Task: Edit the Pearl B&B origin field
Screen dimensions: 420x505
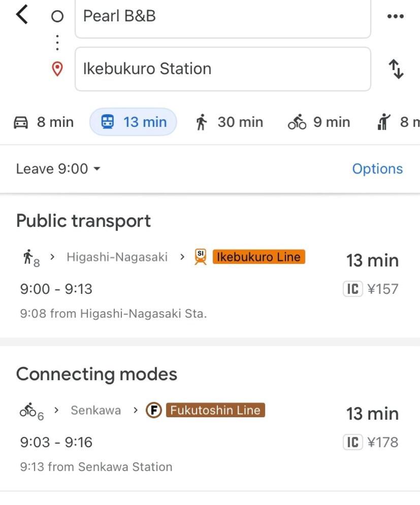Action: tap(222, 17)
